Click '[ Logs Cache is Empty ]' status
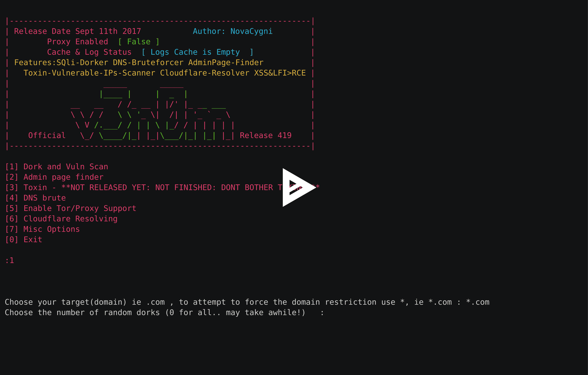The image size is (588, 375). pos(198,52)
